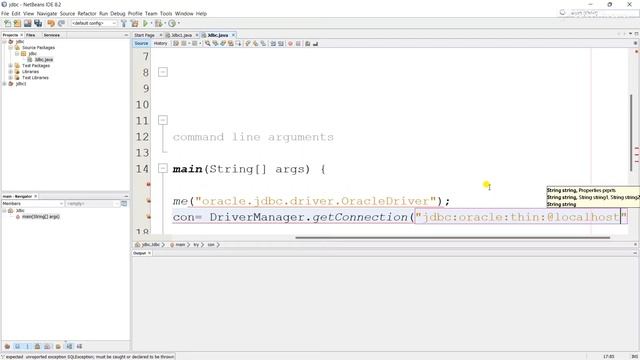
Task: Toggle Show Non-Public Members in Navigator
Action: click(x=37, y=347)
